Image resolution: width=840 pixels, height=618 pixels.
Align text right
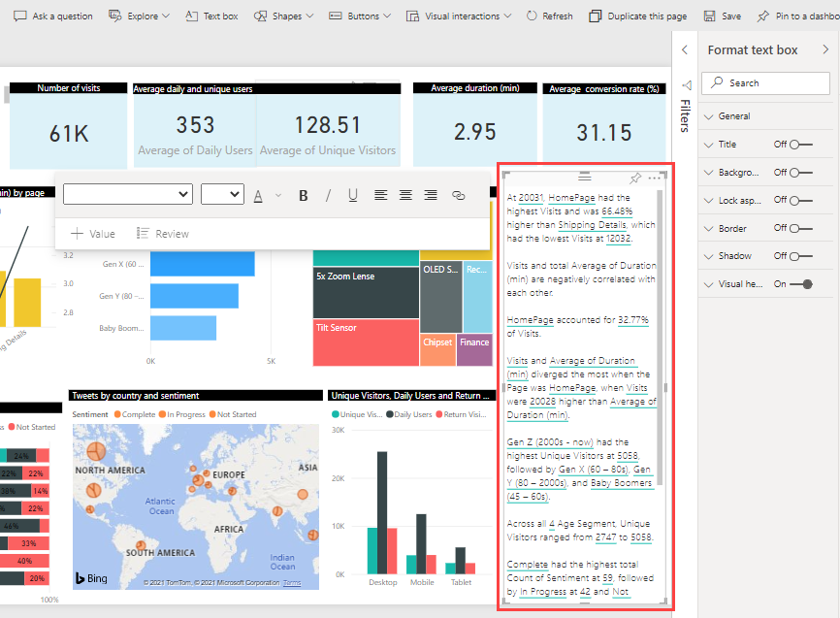pyautogui.click(x=431, y=195)
